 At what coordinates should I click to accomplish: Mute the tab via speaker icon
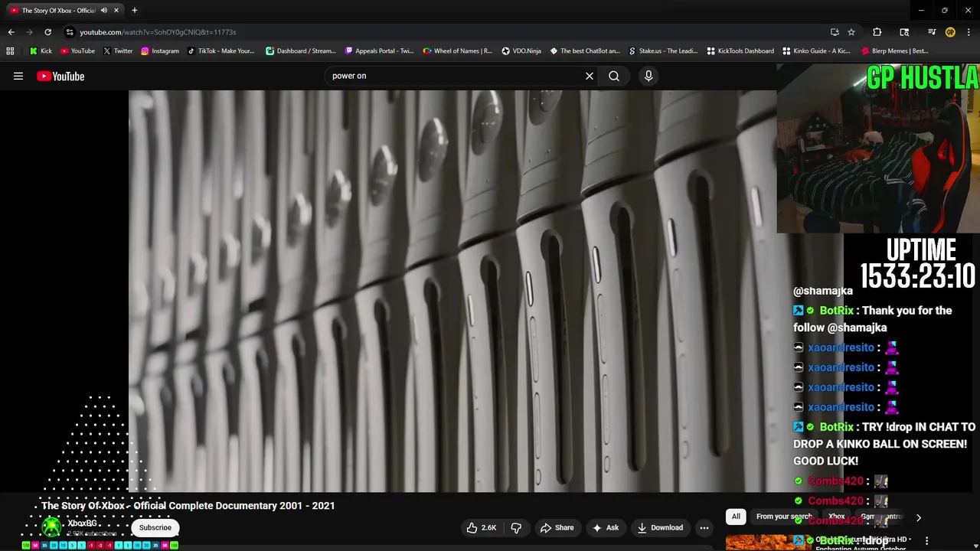[104, 11]
